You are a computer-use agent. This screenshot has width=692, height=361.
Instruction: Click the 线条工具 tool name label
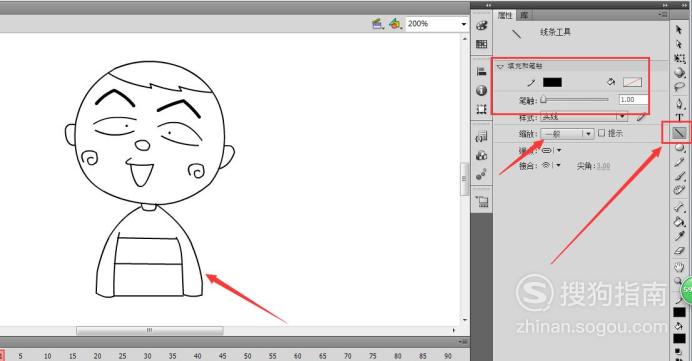pos(555,32)
